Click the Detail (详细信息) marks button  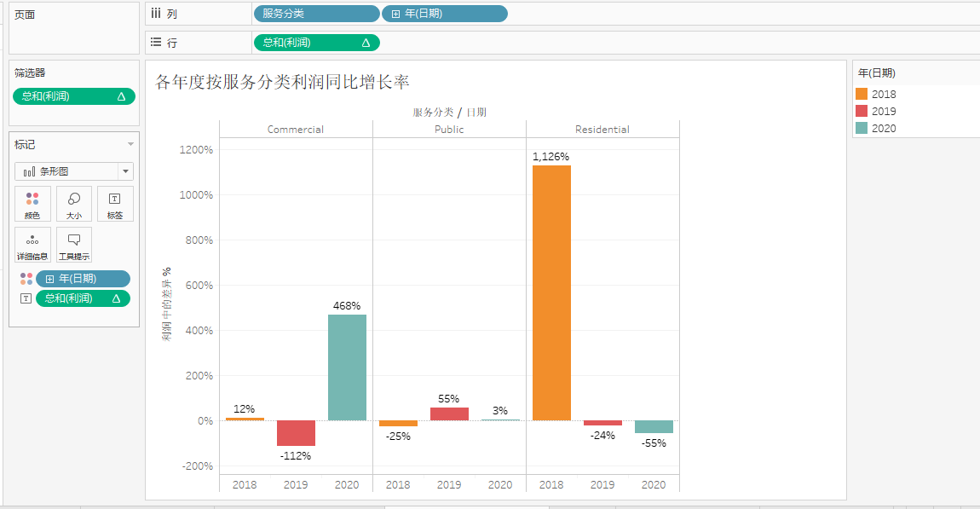pos(32,245)
